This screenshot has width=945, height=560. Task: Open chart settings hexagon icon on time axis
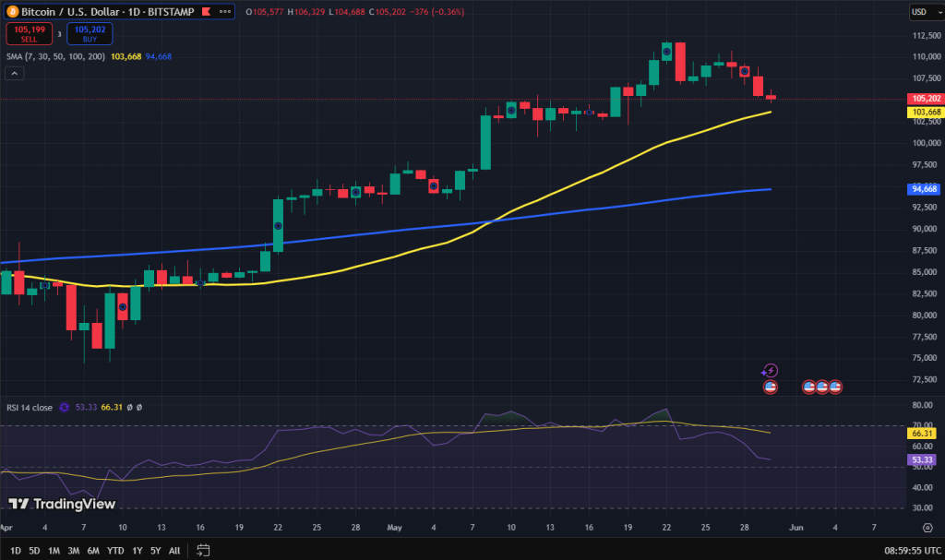[927, 528]
